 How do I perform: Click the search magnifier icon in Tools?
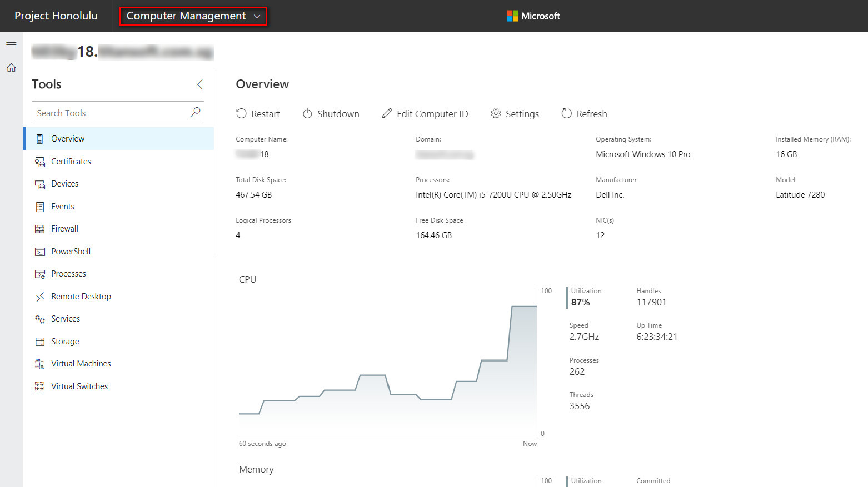point(195,112)
